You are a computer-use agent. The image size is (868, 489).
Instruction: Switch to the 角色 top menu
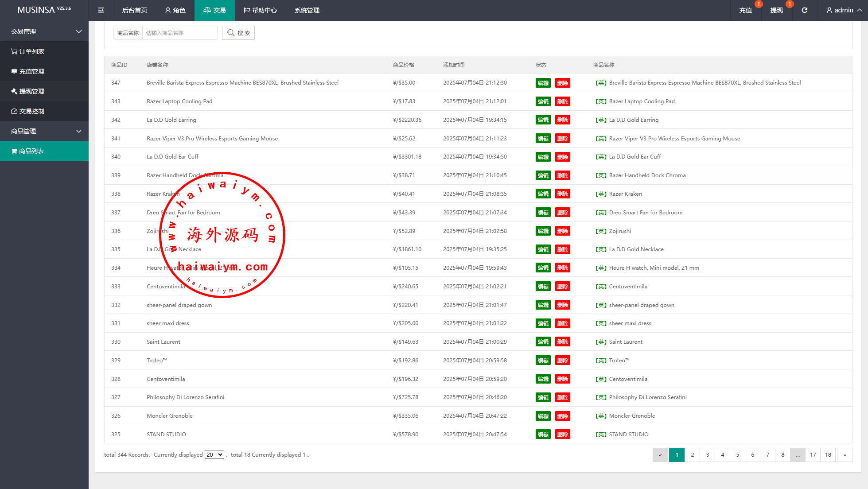175,10
